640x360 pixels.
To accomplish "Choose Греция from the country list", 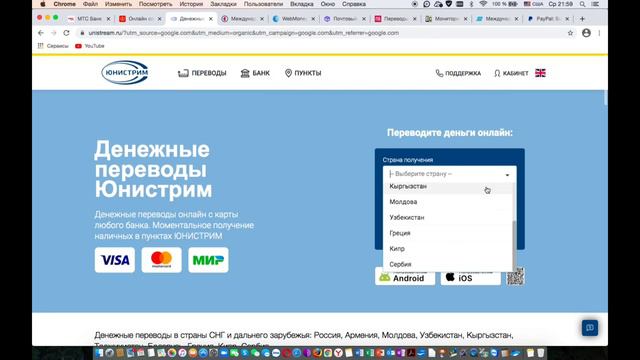I will click(x=447, y=233).
